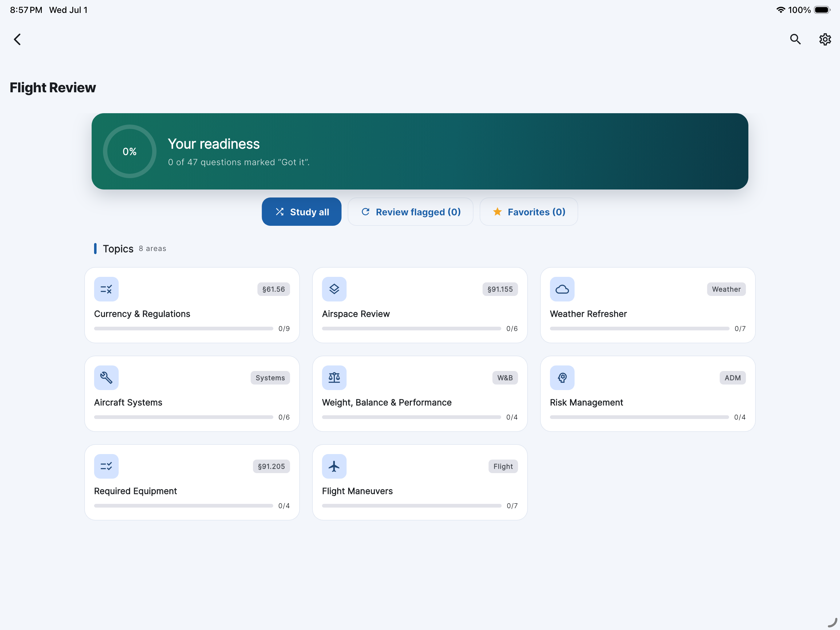Click the Airspace Review progress bar
840x630 pixels.
[411, 329]
